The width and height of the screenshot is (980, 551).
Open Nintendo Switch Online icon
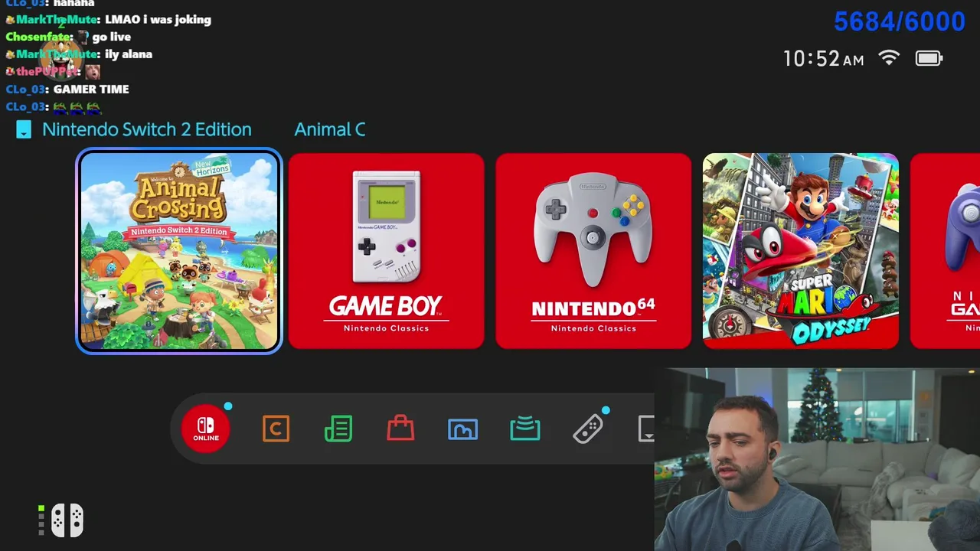click(205, 429)
